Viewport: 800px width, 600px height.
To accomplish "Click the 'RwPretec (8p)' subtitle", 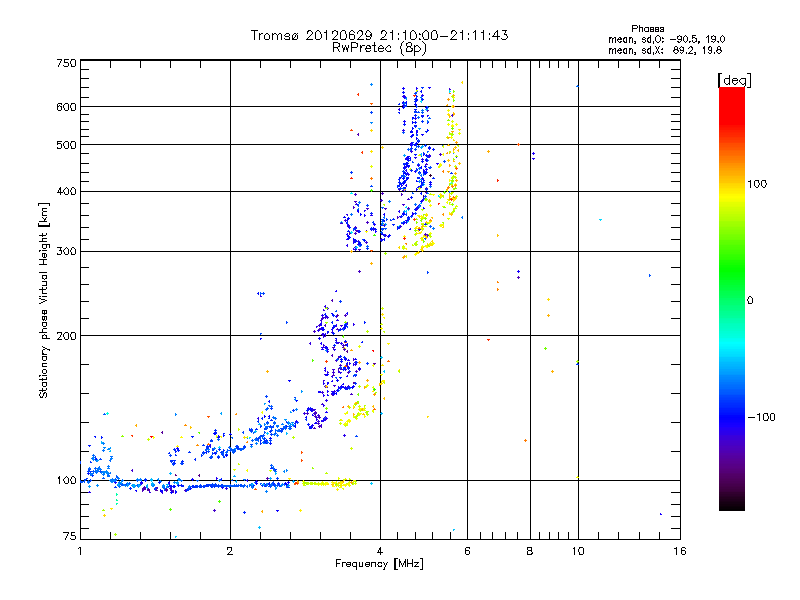I will pyautogui.click(x=379, y=48).
